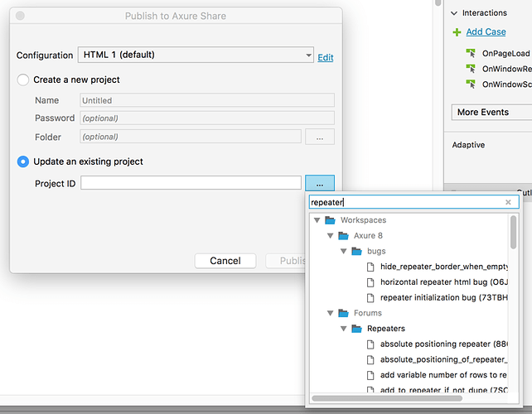Click the Forums folder label

click(368, 313)
